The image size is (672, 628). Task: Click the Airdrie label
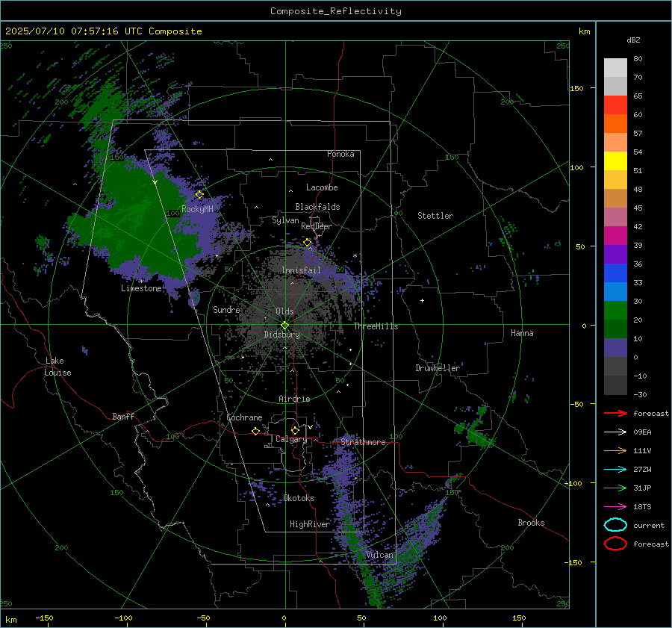pyautogui.click(x=294, y=399)
